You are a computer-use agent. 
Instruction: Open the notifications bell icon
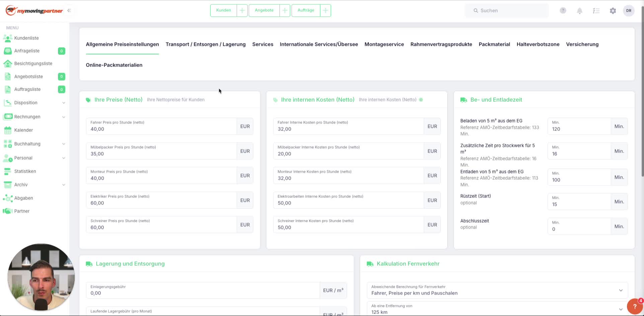coord(580,11)
